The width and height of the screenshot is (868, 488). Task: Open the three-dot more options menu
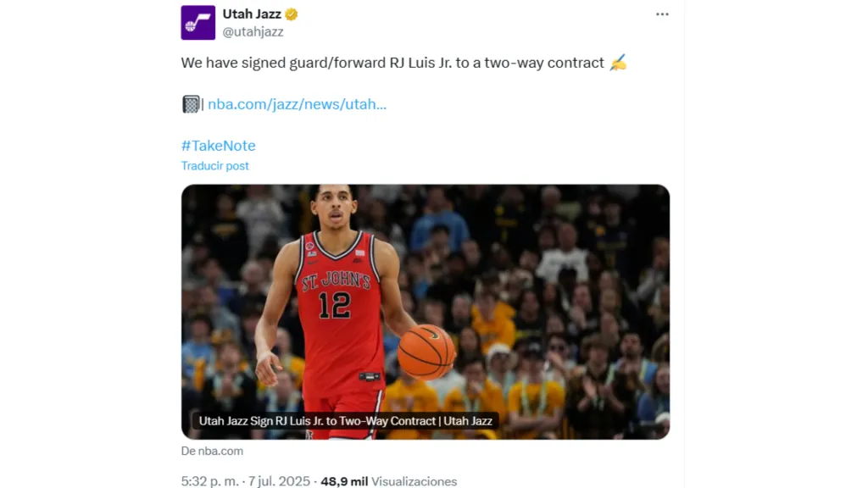pos(662,14)
